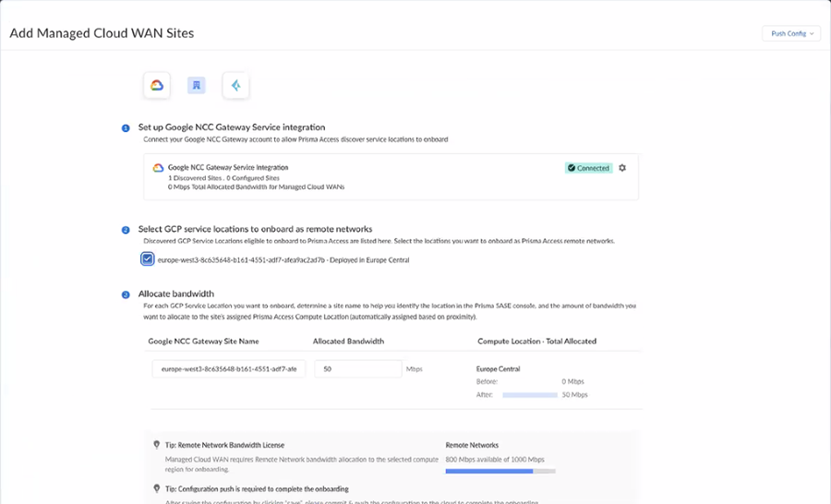Click the Allocated Bandwidth field showing 50
Viewport: 831px width, 504px height.
[358, 369]
